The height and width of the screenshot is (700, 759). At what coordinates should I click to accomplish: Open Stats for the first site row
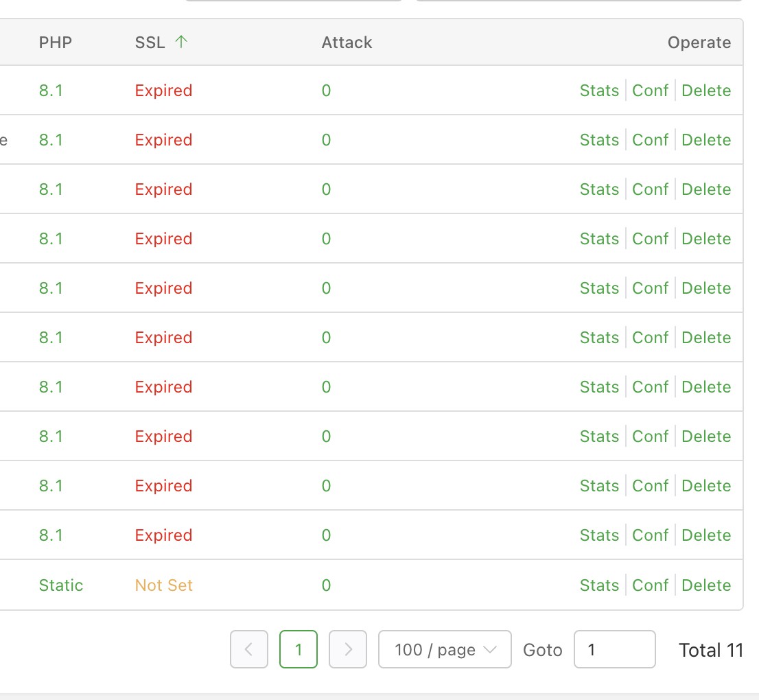[x=599, y=91]
